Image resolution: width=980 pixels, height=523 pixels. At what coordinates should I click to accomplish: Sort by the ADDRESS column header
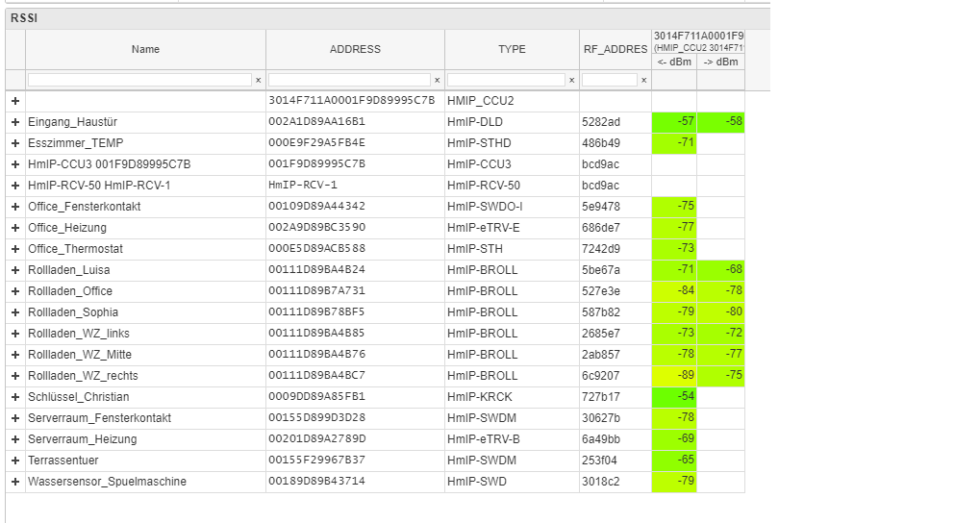point(355,49)
